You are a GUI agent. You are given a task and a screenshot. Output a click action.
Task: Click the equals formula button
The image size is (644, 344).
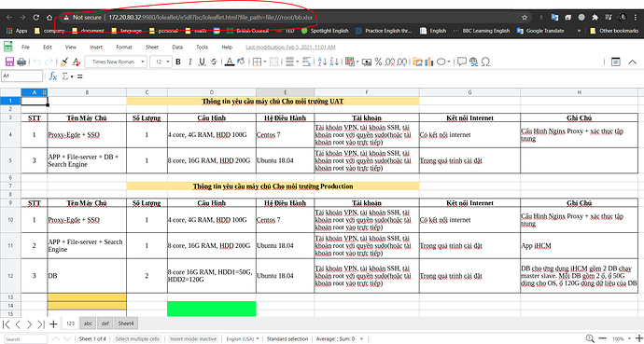[79, 76]
